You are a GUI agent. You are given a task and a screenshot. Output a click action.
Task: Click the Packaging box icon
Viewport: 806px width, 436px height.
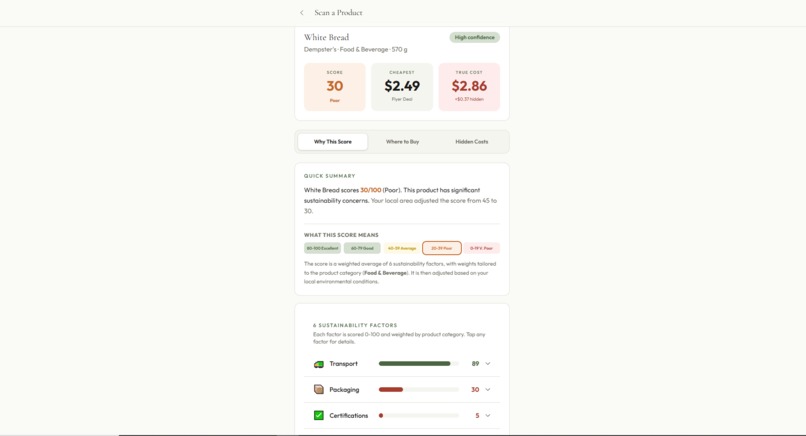pos(319,389)
